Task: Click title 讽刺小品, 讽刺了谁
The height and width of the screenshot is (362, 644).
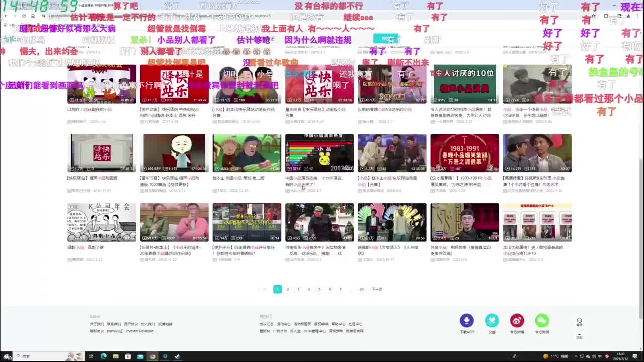Action: pyautogui.click(x=86, y=247)
